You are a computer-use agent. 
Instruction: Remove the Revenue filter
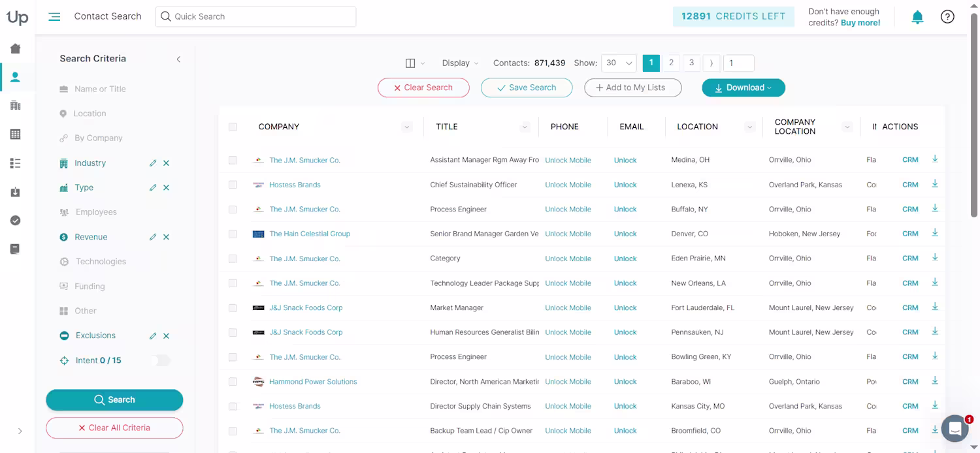[166, 237]
